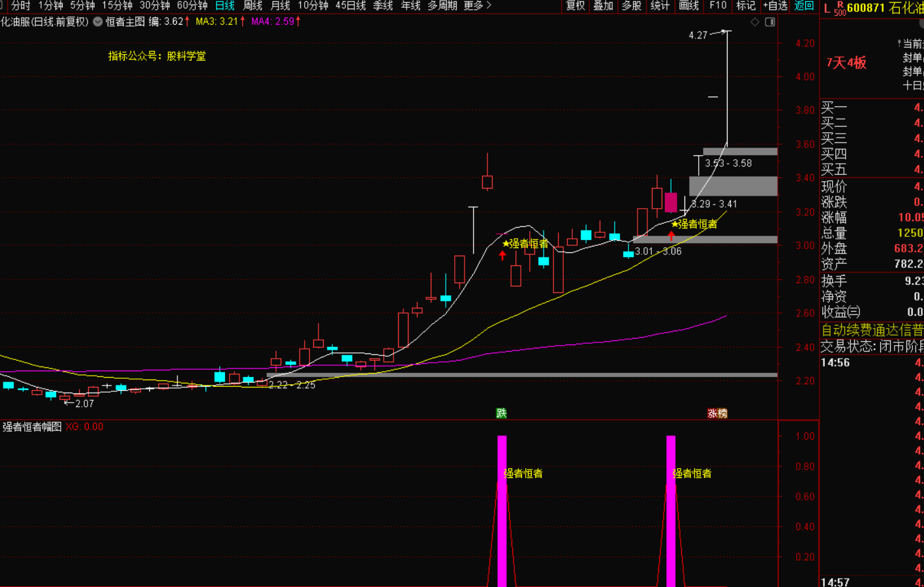Screen dimensions: 924x587
Task: Switch to the 周线 weekly chart tab
Action: pyautogui.click(x=253, y=6)
